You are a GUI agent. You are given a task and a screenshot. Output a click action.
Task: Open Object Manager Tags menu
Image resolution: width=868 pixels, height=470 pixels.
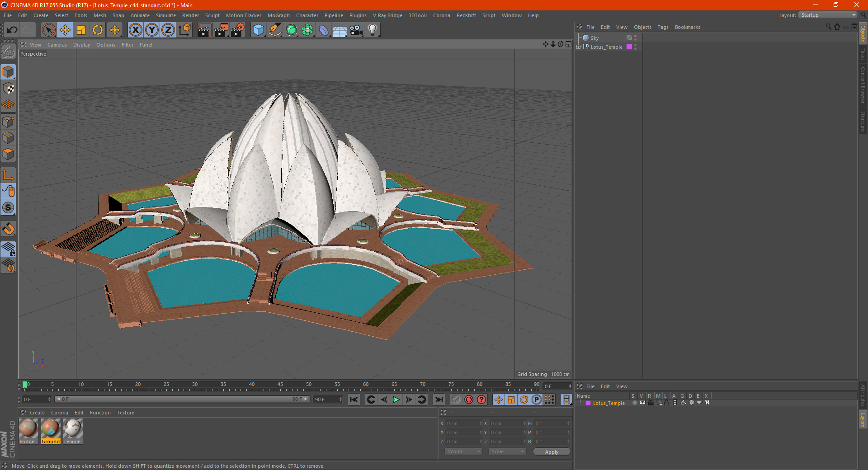pyautogui.click(x=663, y=27)
